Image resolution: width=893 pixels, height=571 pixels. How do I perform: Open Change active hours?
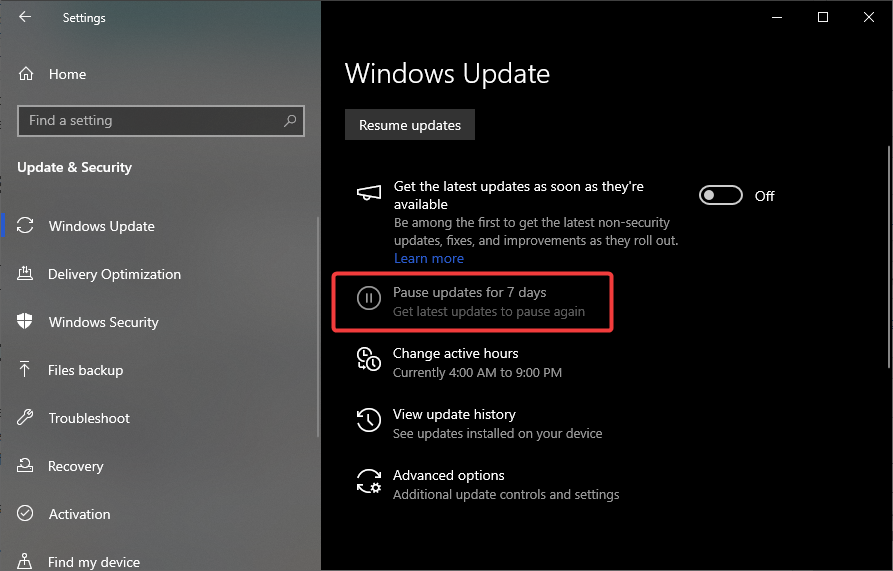pos(456,354)
